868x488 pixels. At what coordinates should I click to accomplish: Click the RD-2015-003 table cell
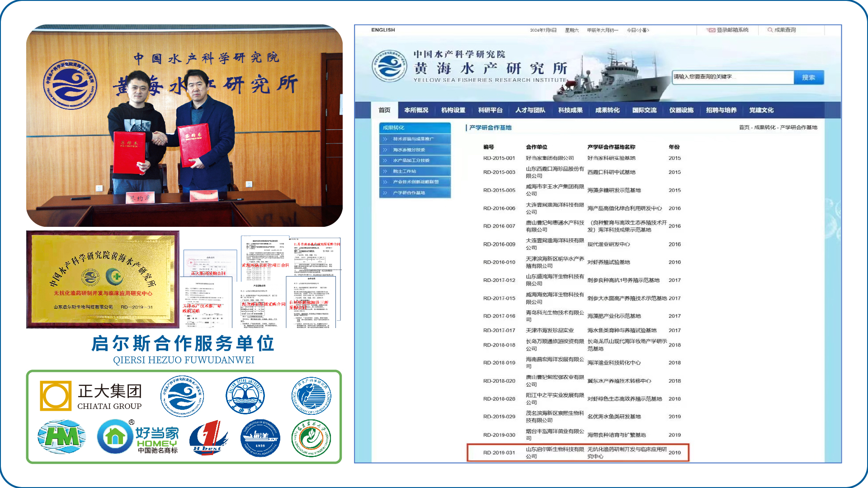pos(499,172)
